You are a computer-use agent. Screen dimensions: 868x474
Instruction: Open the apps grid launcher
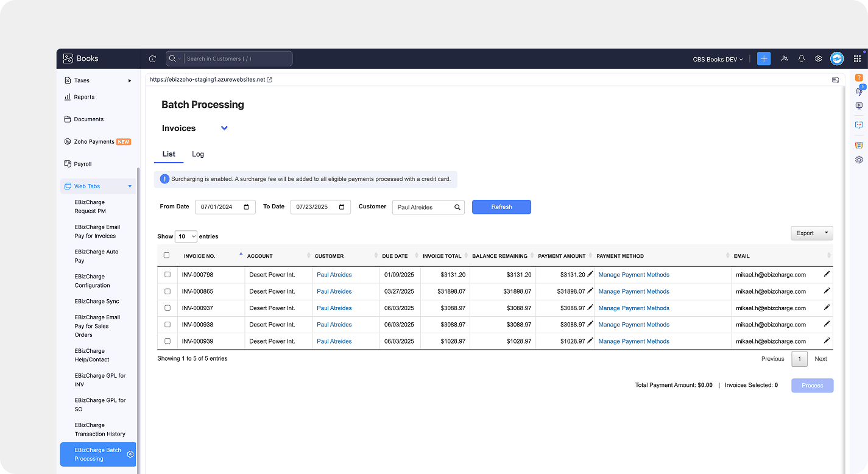[x=857, y=58]
